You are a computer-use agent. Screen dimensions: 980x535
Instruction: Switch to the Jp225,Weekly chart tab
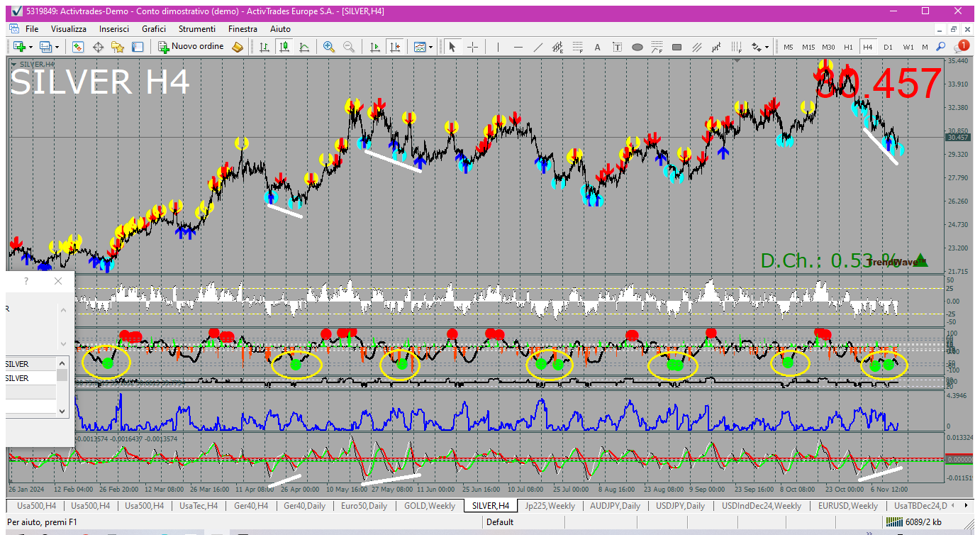(x=550, y=506)
